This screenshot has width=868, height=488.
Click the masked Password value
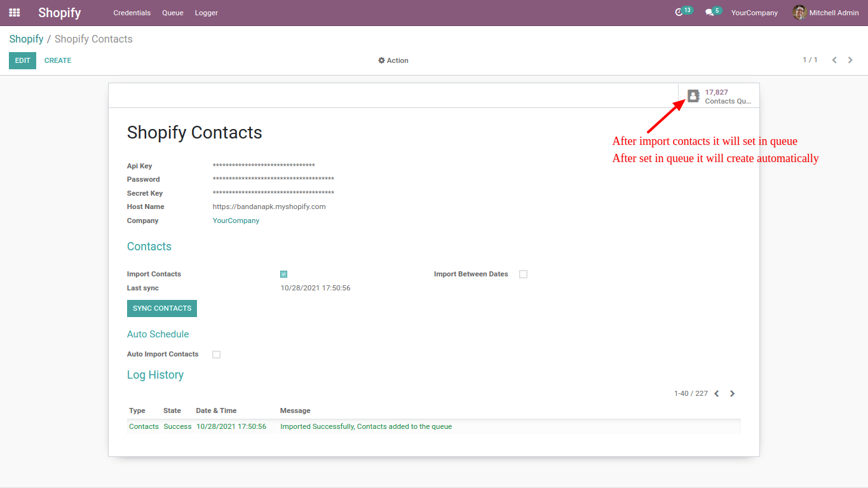pyautogui.click(x=273, y=180)
